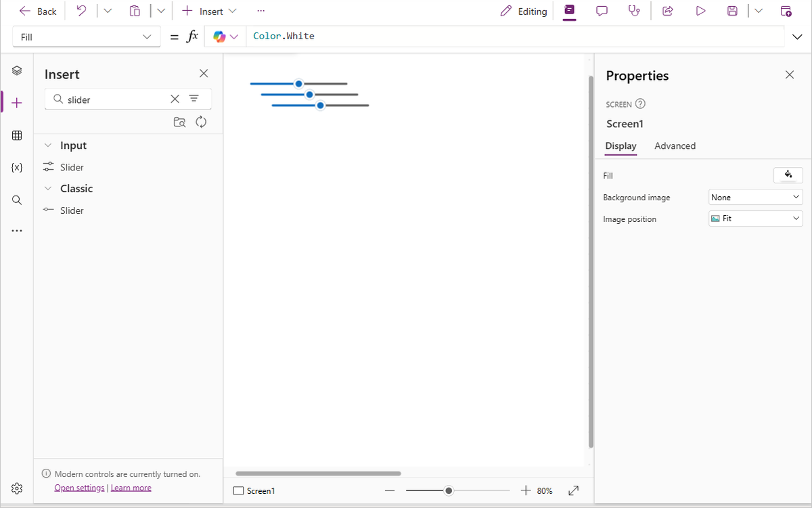Screen dimensions: 812x508
Task: Open the Comments icon
Action: [602, 11]
